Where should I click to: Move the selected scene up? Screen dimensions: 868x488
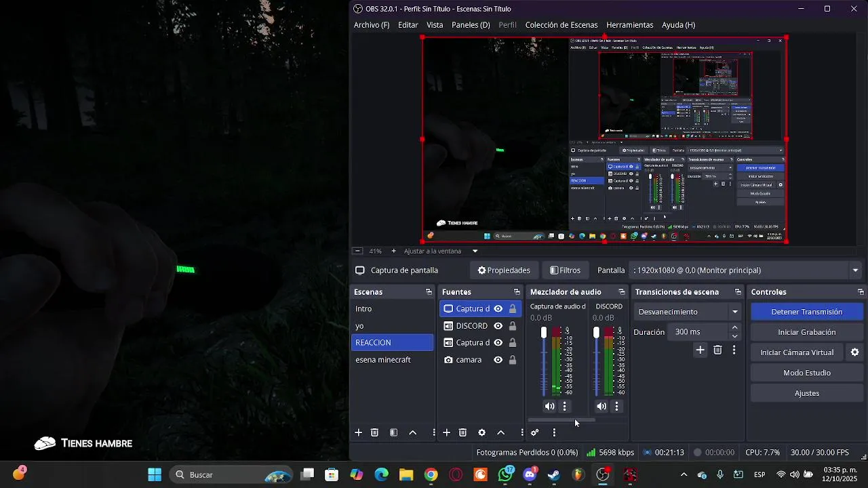point(412,432)
